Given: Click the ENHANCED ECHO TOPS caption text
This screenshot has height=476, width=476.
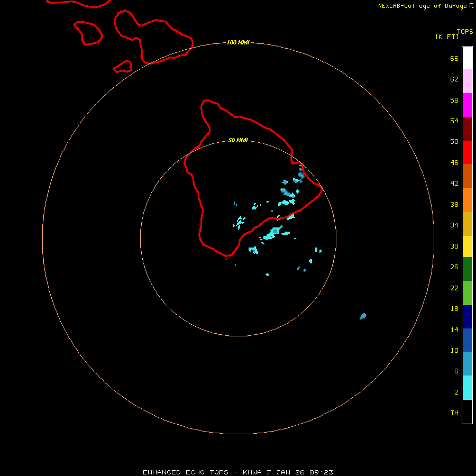Looking at the screenshot, I should pyautogui.click(x=186, y=472).
